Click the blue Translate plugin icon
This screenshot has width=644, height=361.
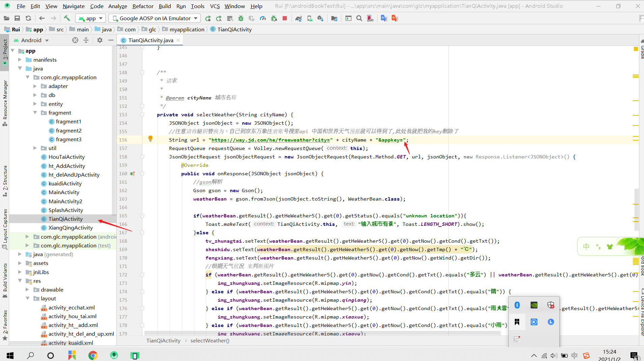(x=384, y=18)
